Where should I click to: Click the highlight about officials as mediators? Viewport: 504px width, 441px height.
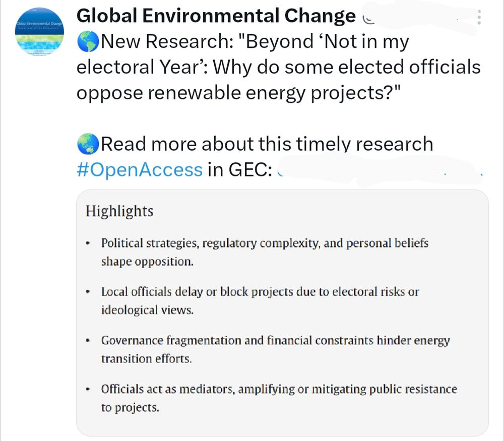[x=279, y=398]
